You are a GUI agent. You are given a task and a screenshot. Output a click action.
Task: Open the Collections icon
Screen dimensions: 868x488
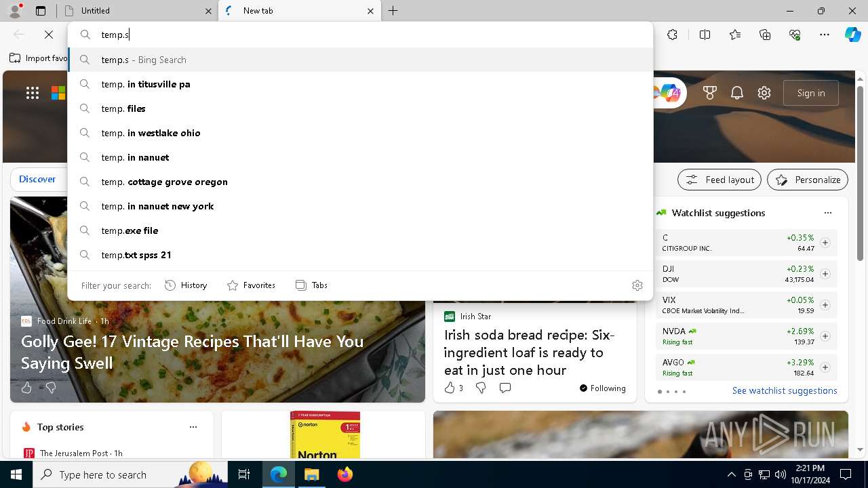(x=765, y=35)
